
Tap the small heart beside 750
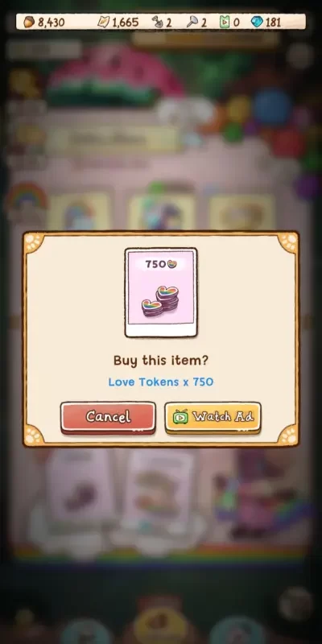pos(172,264)
